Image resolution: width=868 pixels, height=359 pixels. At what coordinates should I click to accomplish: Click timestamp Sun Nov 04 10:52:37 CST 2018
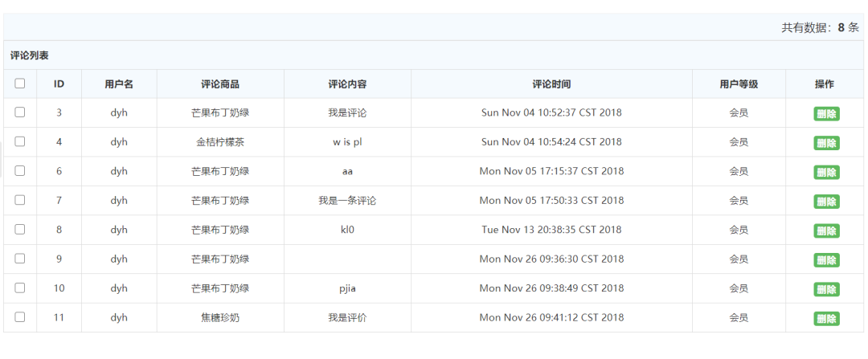(x=551, y=113)
